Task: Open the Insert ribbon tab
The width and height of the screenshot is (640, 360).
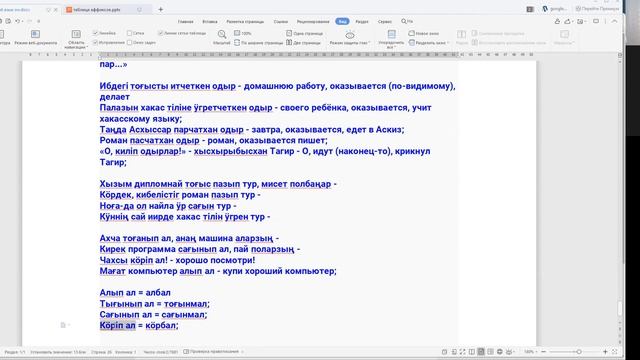Action: tap(210, 21)
